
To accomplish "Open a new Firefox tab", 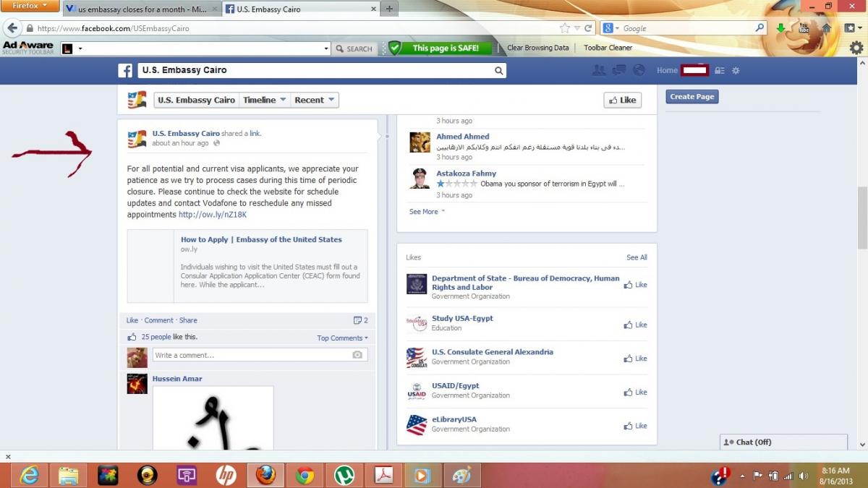I will (x=389, y=9).
